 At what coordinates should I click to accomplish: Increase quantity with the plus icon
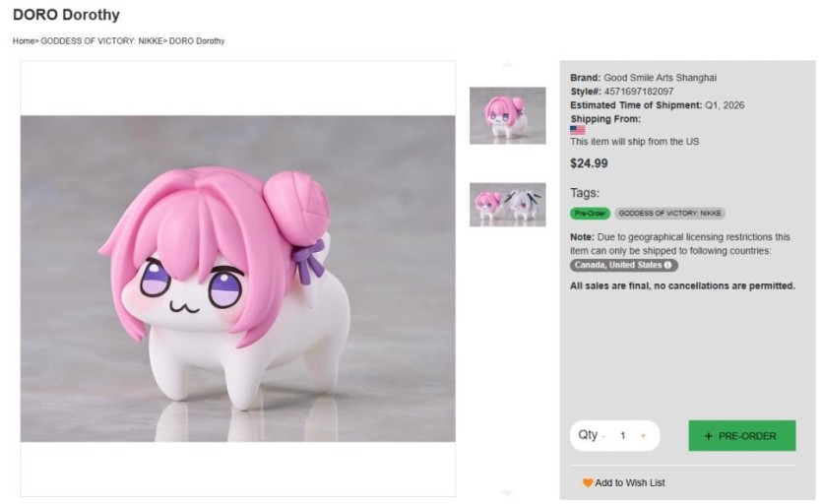point(643,436)
